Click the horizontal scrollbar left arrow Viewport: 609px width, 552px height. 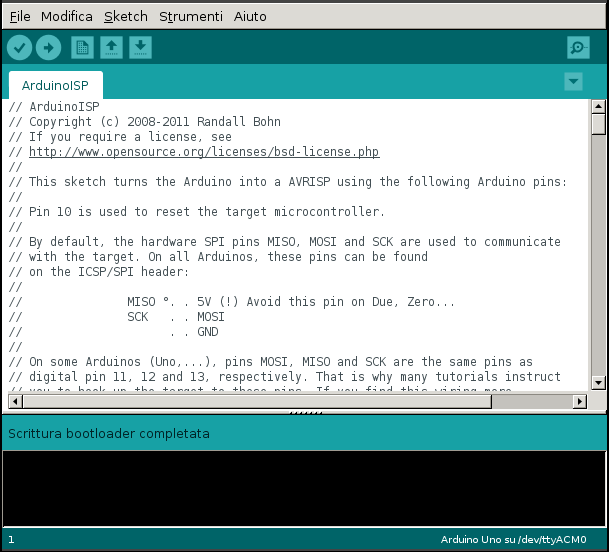pos(15,401)
